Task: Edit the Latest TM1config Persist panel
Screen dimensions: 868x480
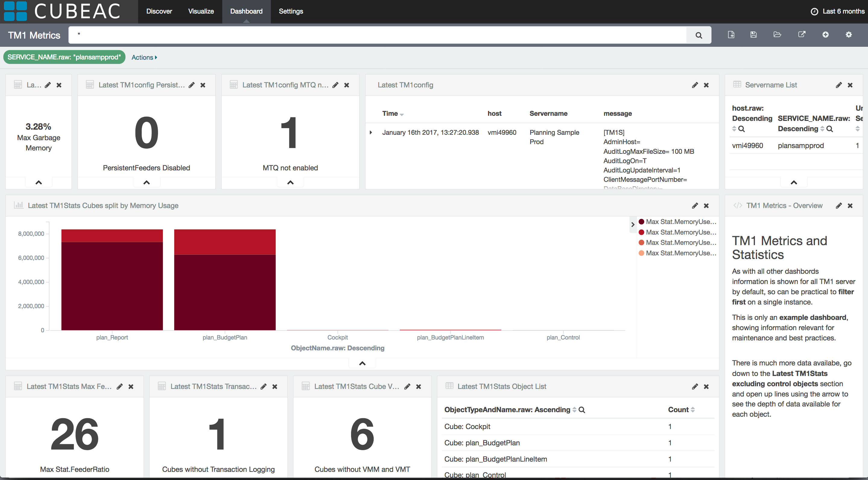Action: click(x=192, y=85)
